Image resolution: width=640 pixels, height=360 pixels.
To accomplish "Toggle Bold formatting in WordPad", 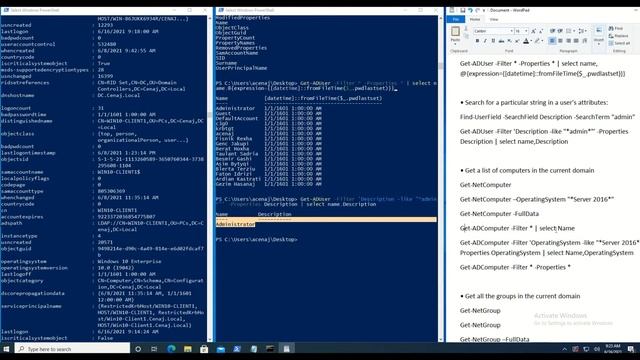I will point(477,41).
